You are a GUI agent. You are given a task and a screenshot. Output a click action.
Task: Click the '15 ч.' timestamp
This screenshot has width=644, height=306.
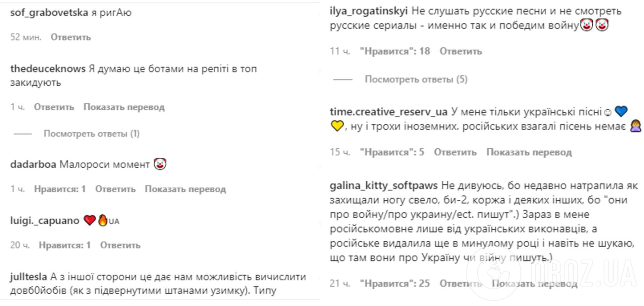pos(340,152)
